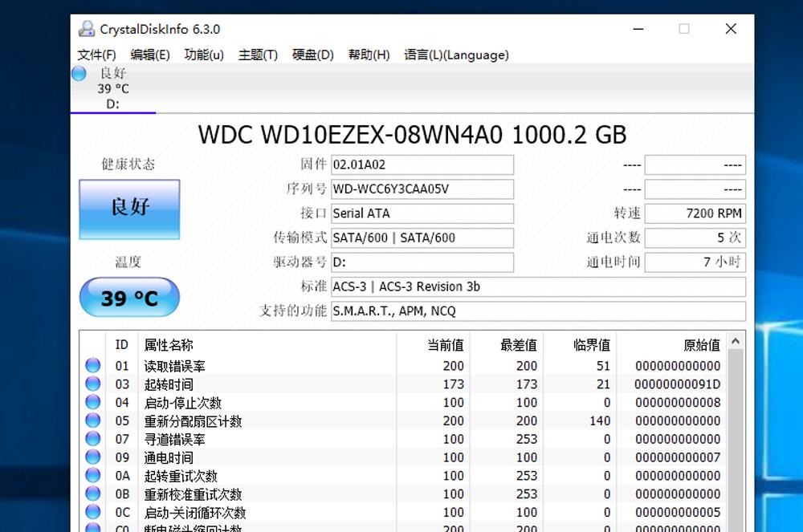Open the 硬盘(D) drive selection menu
803x532 pixels.
click(x=312, y=55)
